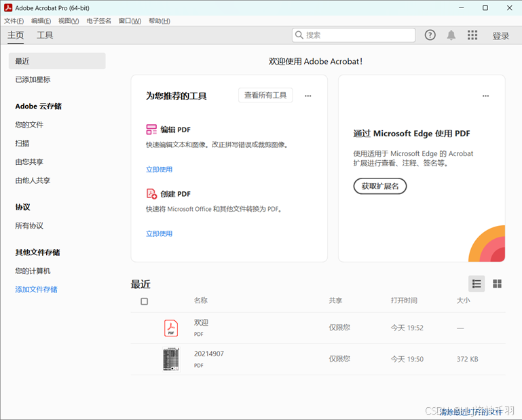The image size is (522, 420).
Task: Open the notifications bell
Action: click(x=451, y=35)
